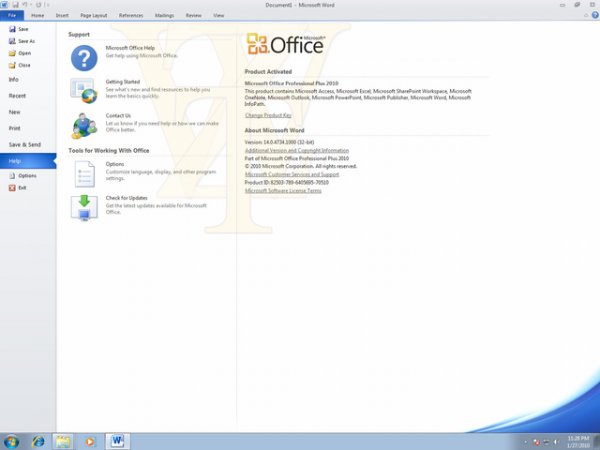Screen dimensions: 600x450
Task: Open Options checklist icon under Tools
Action: pyautogui.click(x=84, y=173)
